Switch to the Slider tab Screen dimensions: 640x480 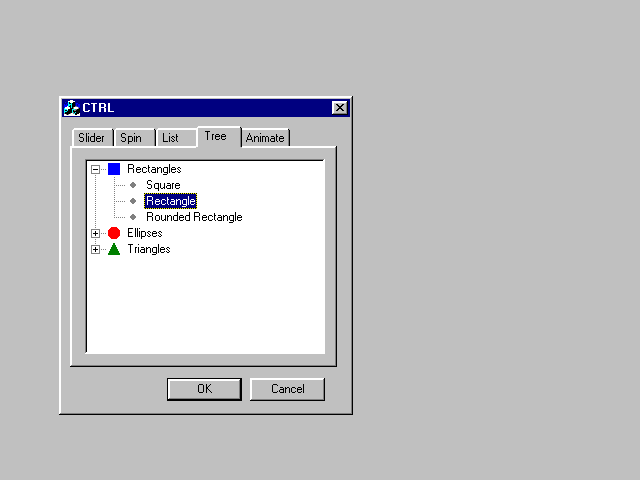(x=92, y=138)
